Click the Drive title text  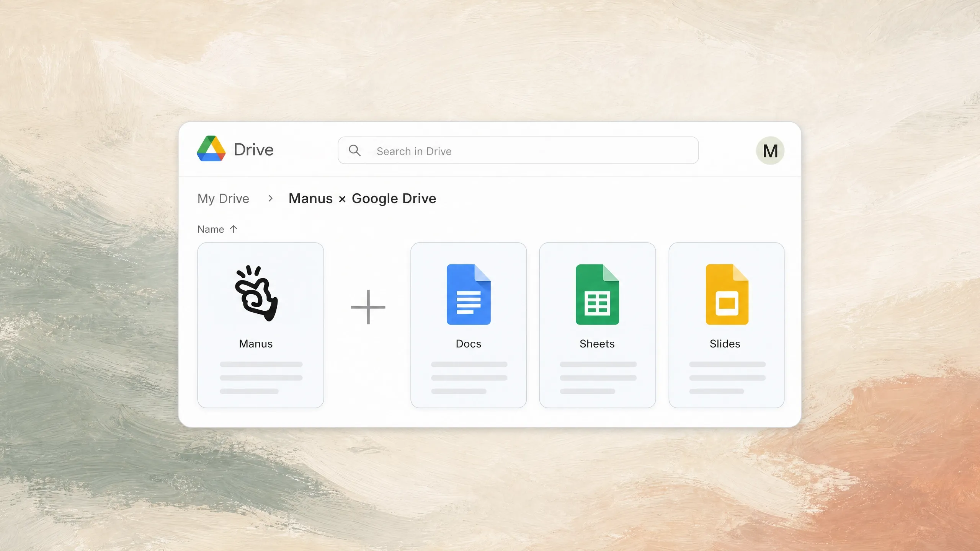(x=253, y=150)
